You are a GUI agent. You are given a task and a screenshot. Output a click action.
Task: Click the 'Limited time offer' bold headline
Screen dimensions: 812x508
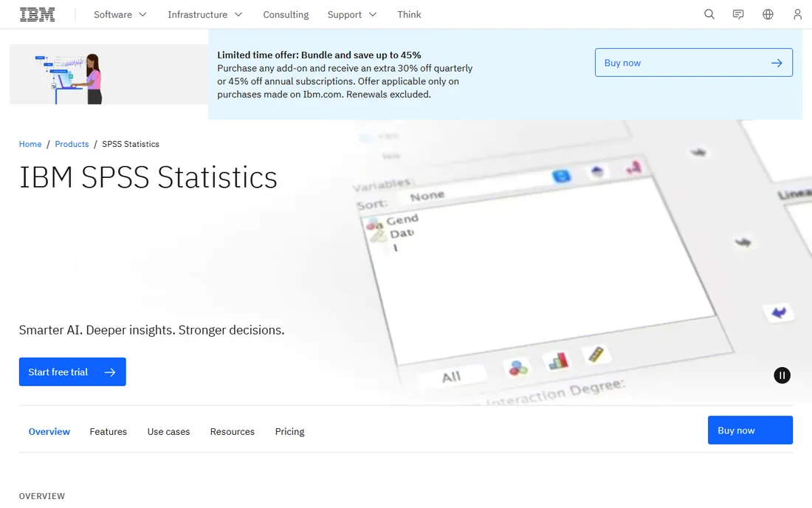(x=319, y=55)
